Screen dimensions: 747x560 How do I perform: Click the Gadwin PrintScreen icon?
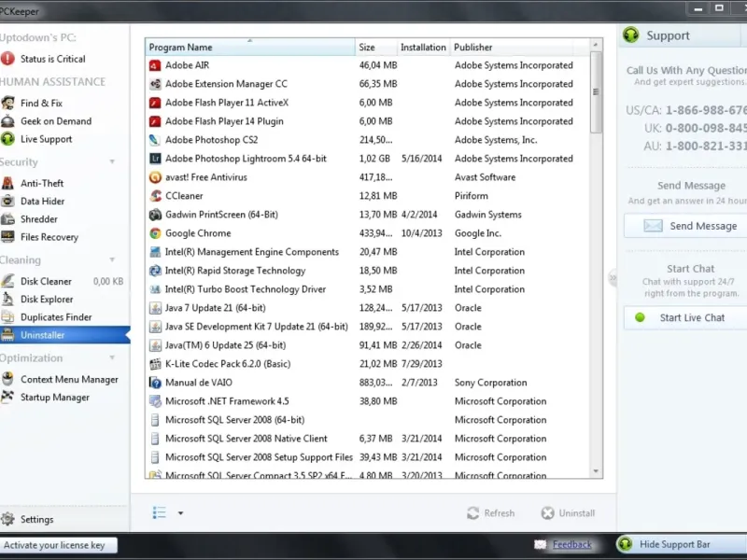click(155, 215)
